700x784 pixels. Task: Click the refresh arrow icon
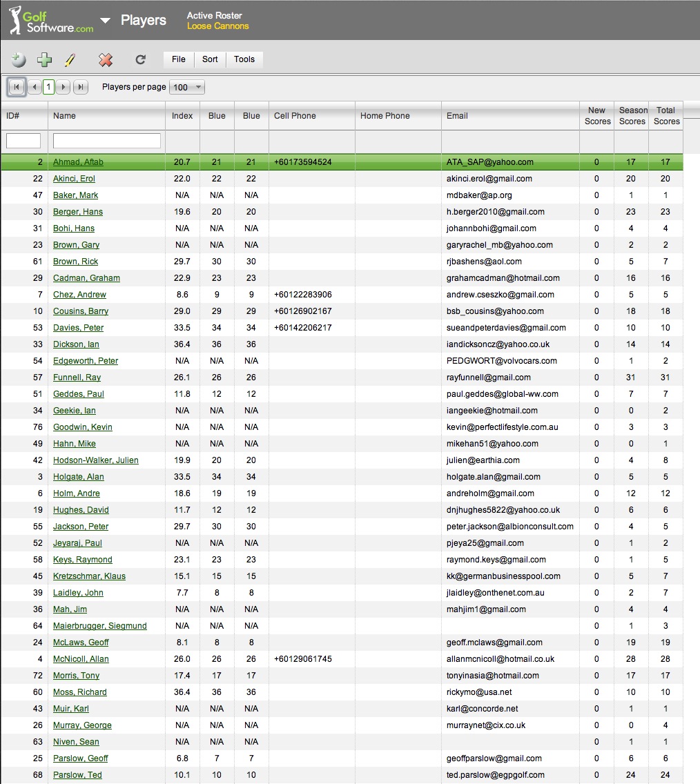141,60
